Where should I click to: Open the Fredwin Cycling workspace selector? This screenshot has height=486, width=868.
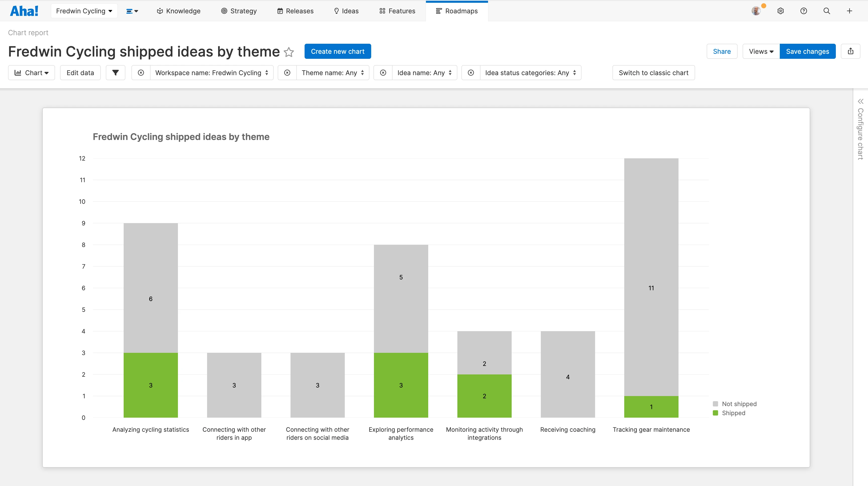[x=84, y=11]
